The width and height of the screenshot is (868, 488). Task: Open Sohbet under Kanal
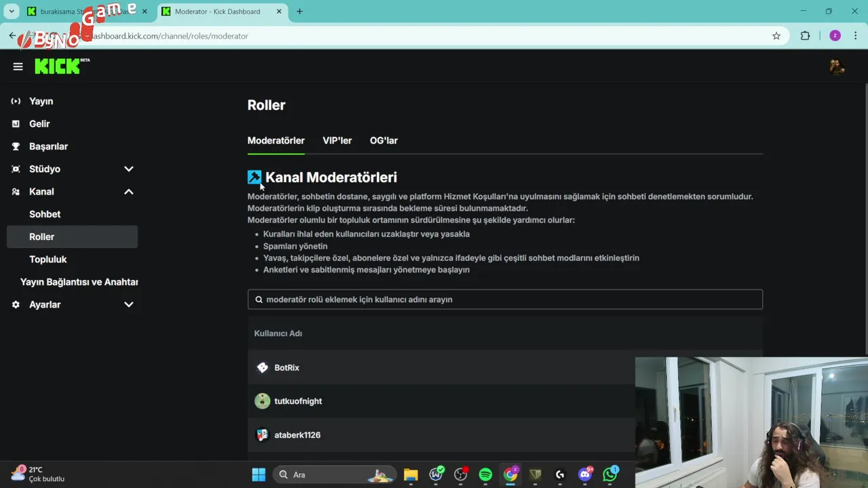click(x=45, y=214)
